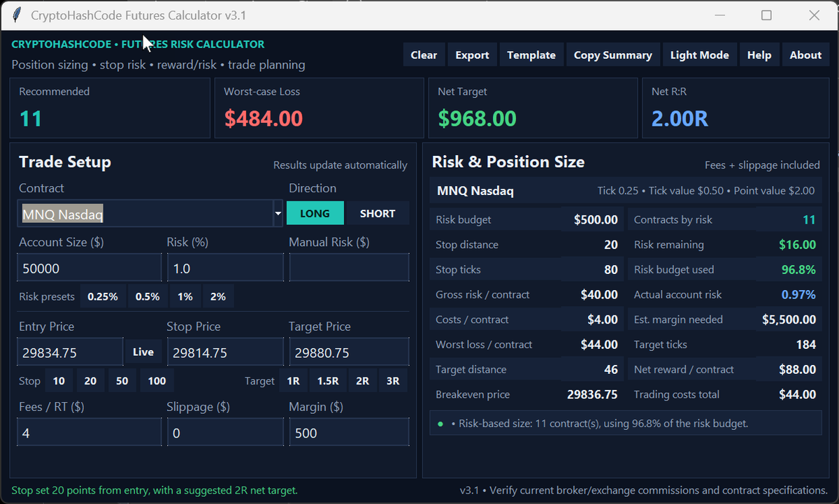Apply the 0.25% risk preset
This screenshot has width=839, height=504.
coord(103,296)
